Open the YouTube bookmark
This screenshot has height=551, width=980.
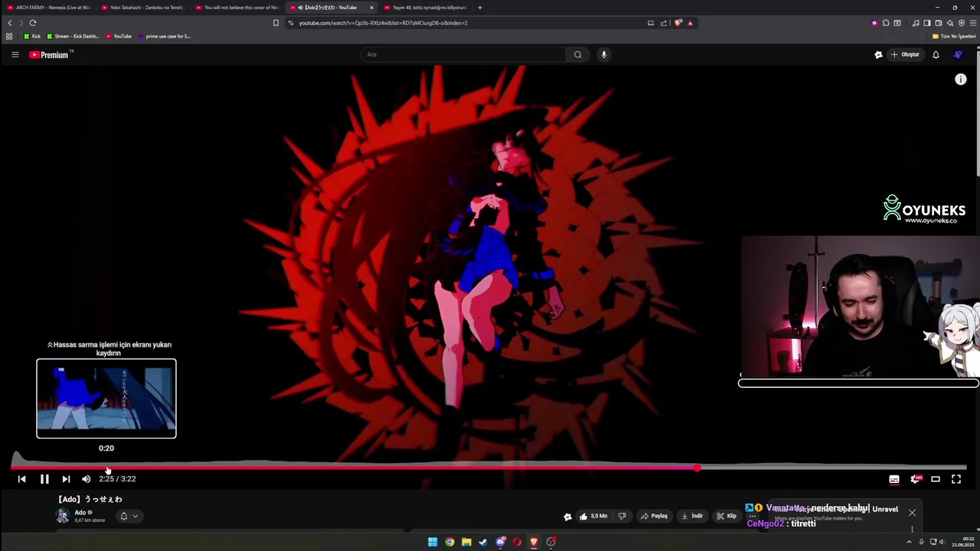point(119,36)
